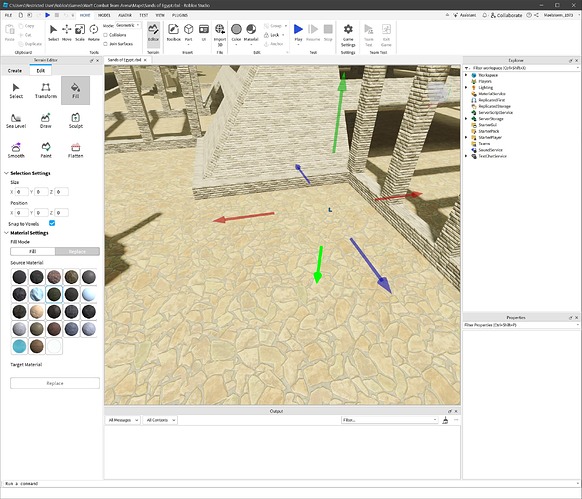Enable the Collisions checkbox
Screen dimensions: 582x499
click(105, 35)
